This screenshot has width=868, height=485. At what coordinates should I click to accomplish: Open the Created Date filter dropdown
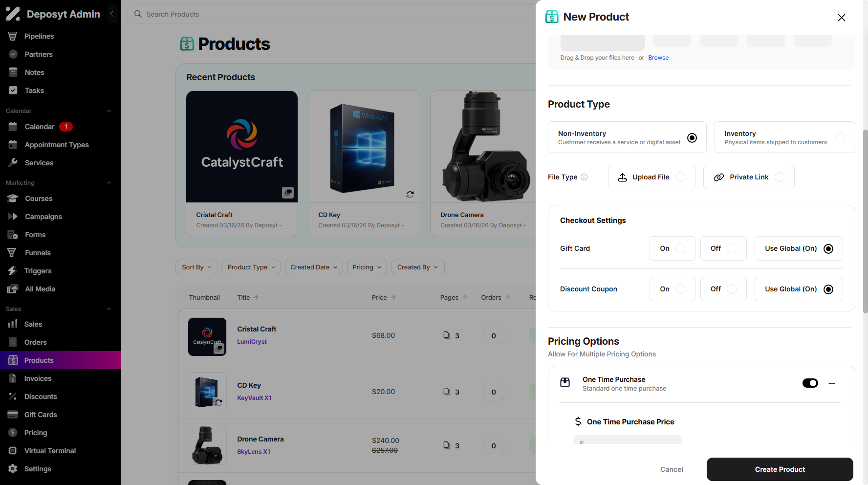click(314, 267)
